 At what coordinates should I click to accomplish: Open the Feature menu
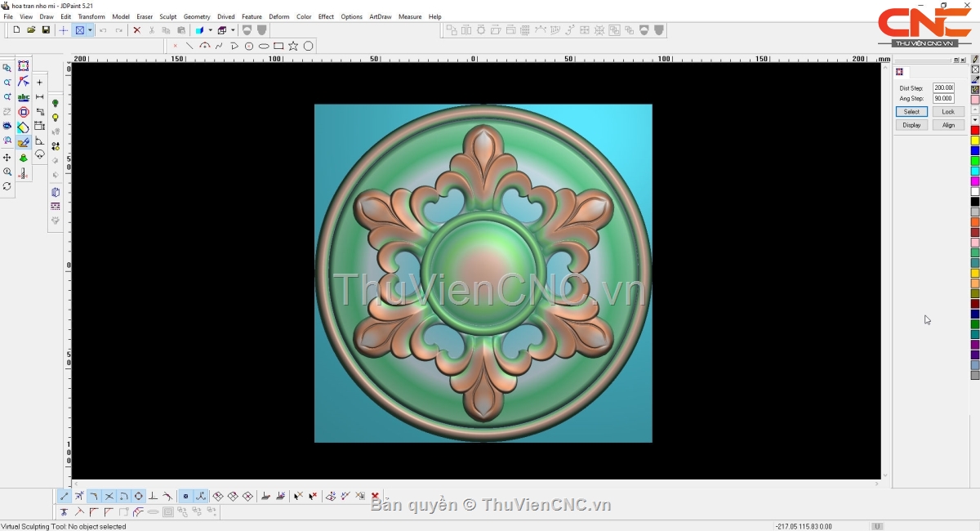[252, 16]
